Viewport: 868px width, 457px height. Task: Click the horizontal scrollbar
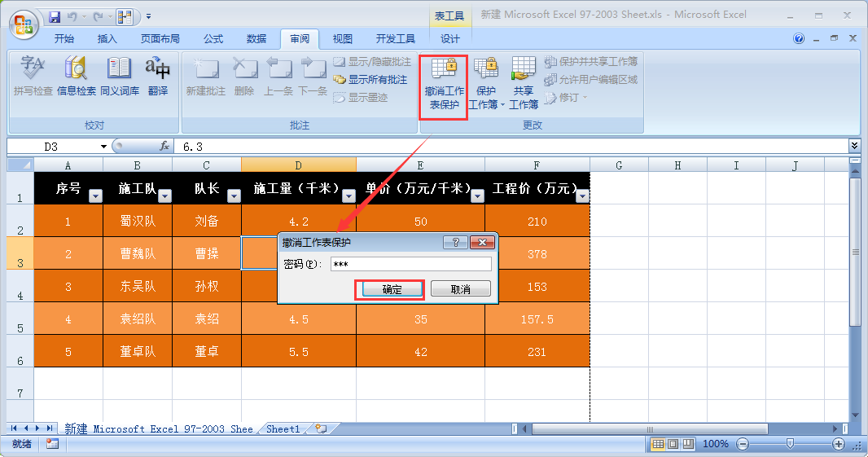[x=650, y=428]
